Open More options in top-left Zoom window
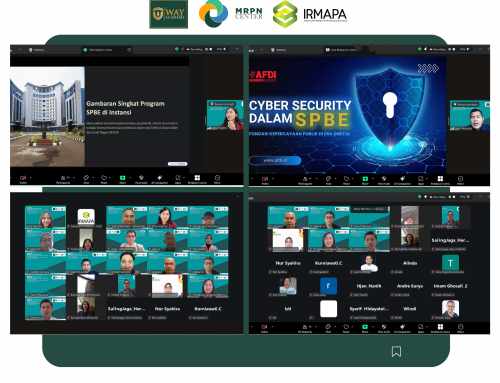 [217, 179]
